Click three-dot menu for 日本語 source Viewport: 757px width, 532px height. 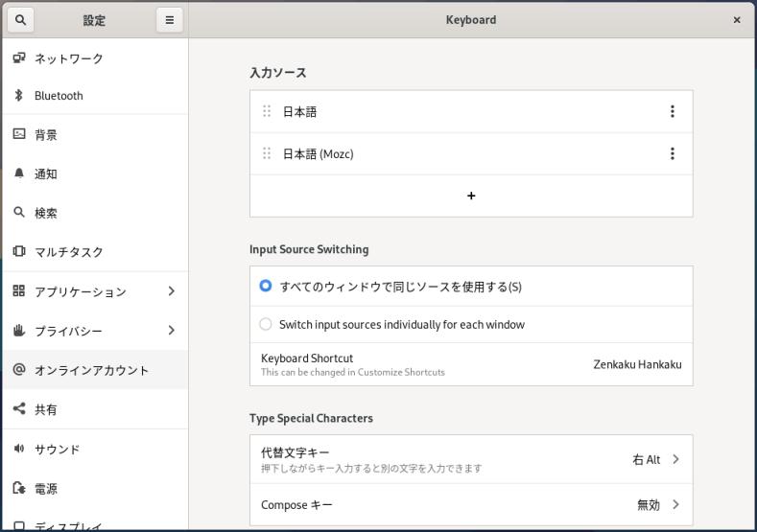pos(672,111)
